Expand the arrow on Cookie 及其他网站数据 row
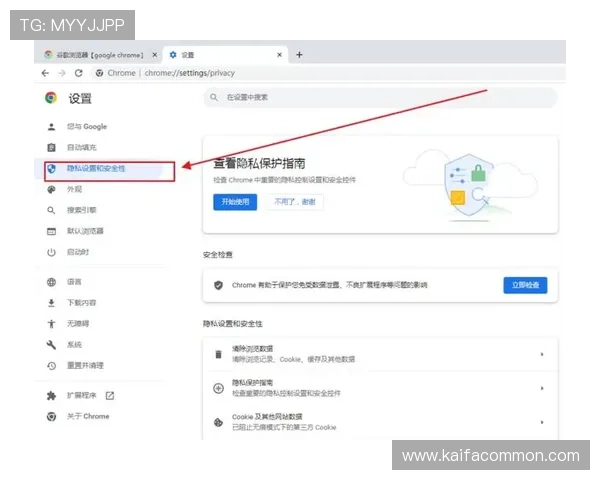The width and height of the screenshot is (600, 480). [x=542, y=422]
